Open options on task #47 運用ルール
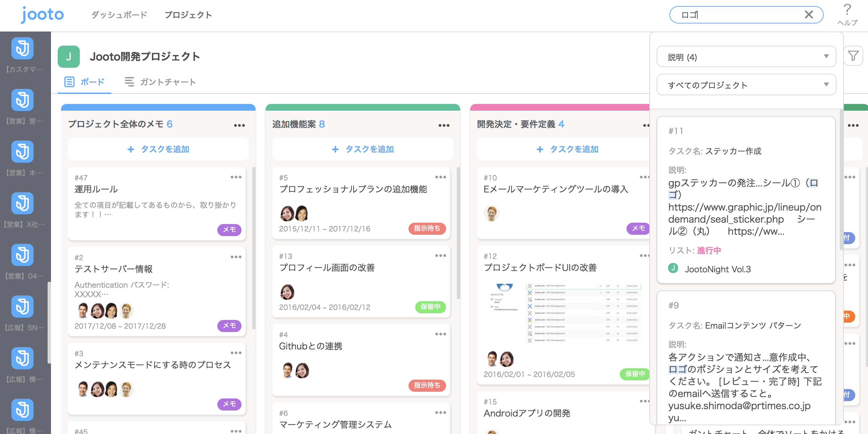This screenshot has height=434, width=868. [x=236, y=177]
